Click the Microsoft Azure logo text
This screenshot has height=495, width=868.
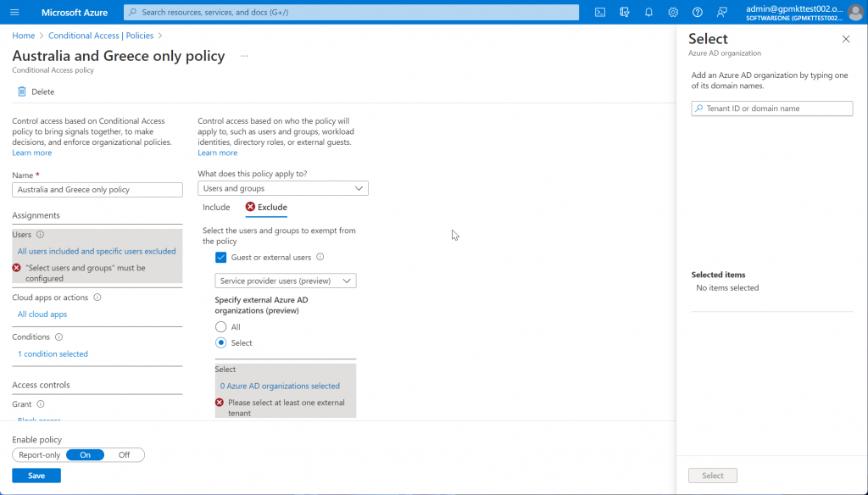(x=75, y=12)
